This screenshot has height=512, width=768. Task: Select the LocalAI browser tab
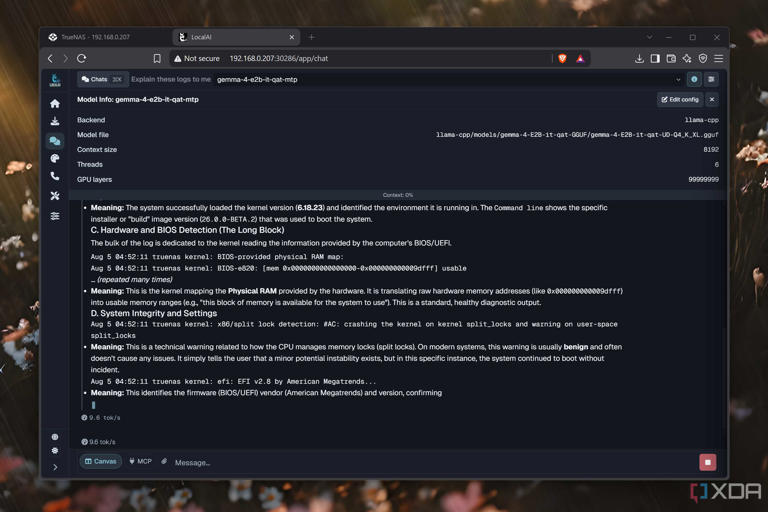235,37
